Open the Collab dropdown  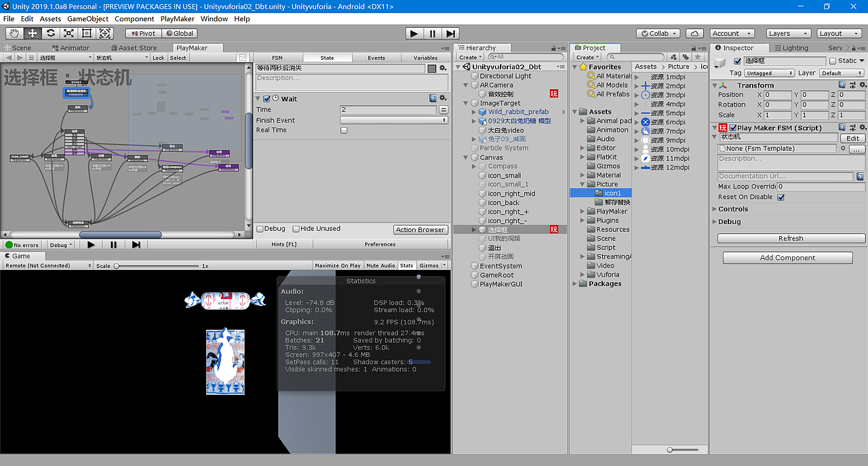658,33
